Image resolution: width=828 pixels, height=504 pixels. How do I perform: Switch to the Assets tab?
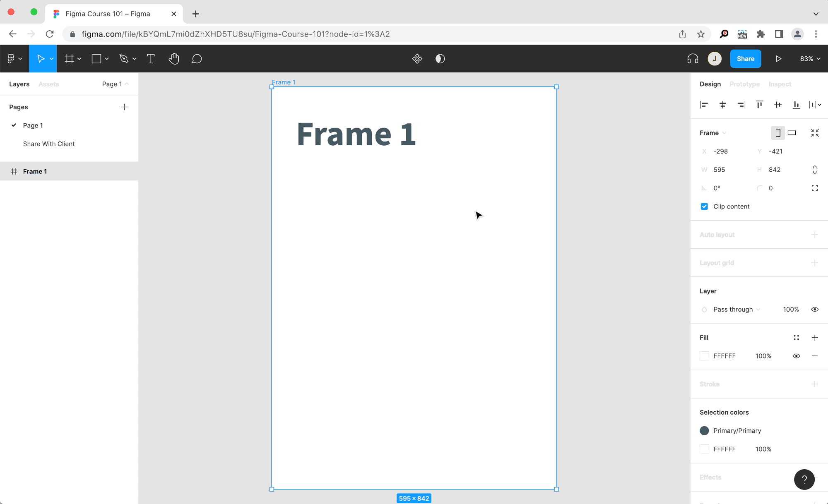click(x=48, y=84)
